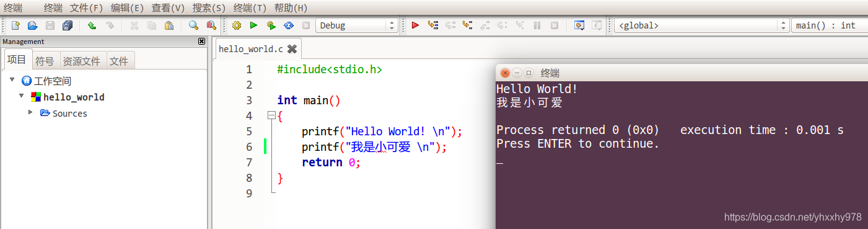
Task: Step out debug icon
Action: coord(485,25)
